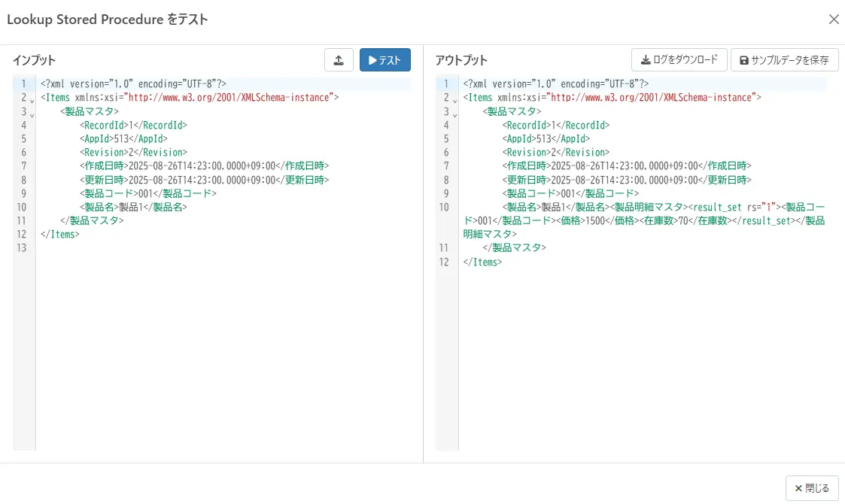Download the log with ログをダウンロード
Image resolution: width=845 pixels, height=504 pixels.
(x=679, y=60)
